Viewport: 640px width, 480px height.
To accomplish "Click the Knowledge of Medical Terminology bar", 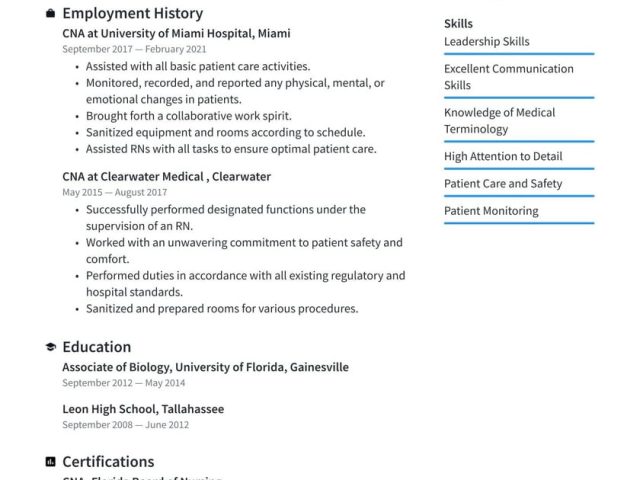I will (519, 141).
